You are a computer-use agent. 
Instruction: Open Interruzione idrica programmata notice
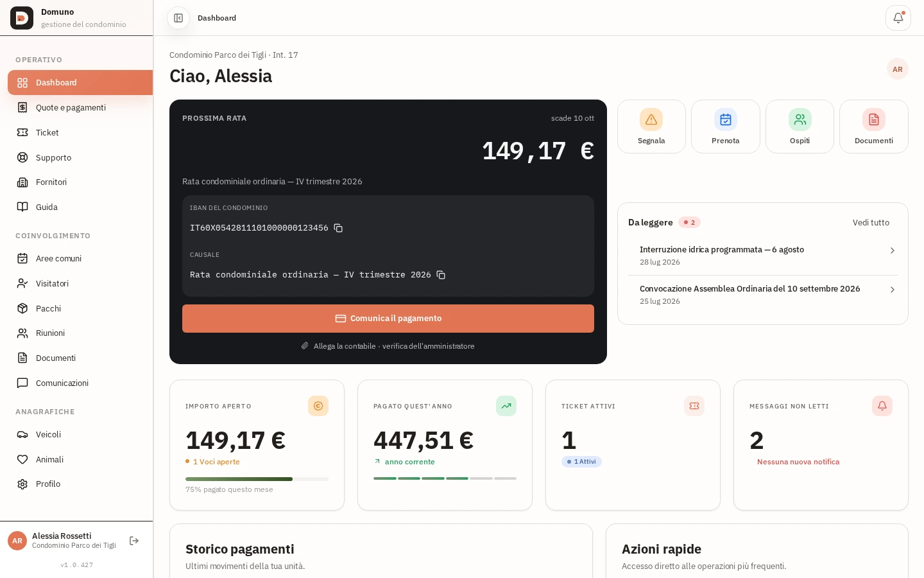763,256
